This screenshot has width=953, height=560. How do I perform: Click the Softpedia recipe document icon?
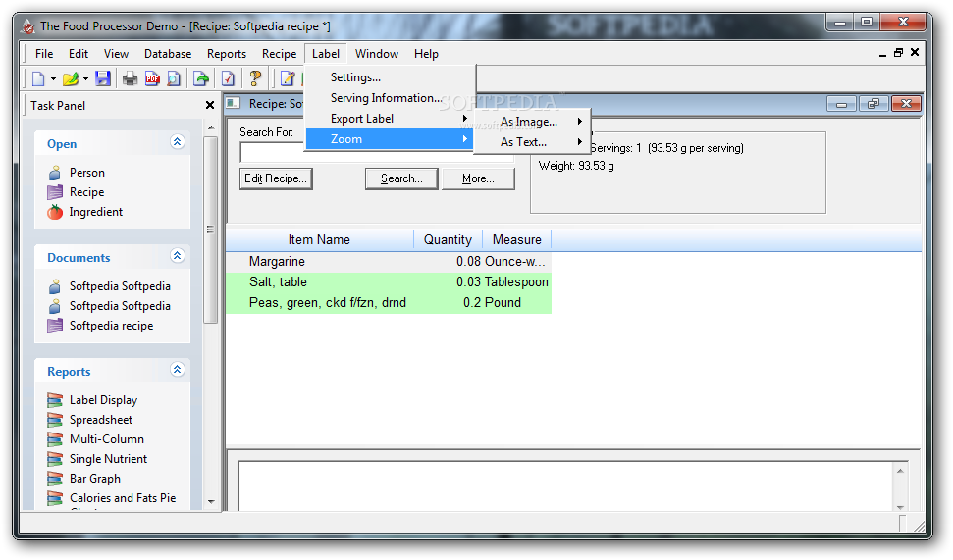point(55,326)
